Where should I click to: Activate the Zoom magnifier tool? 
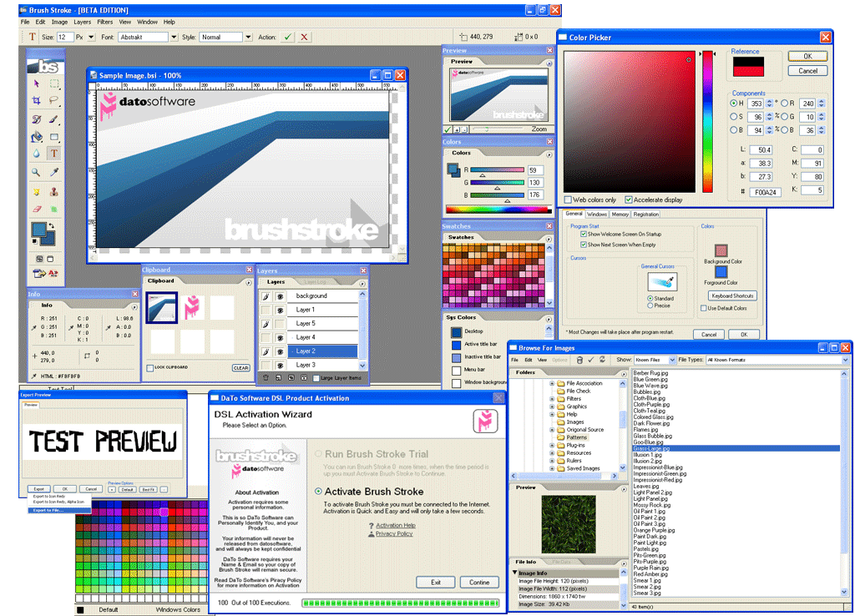click(37, 172)
